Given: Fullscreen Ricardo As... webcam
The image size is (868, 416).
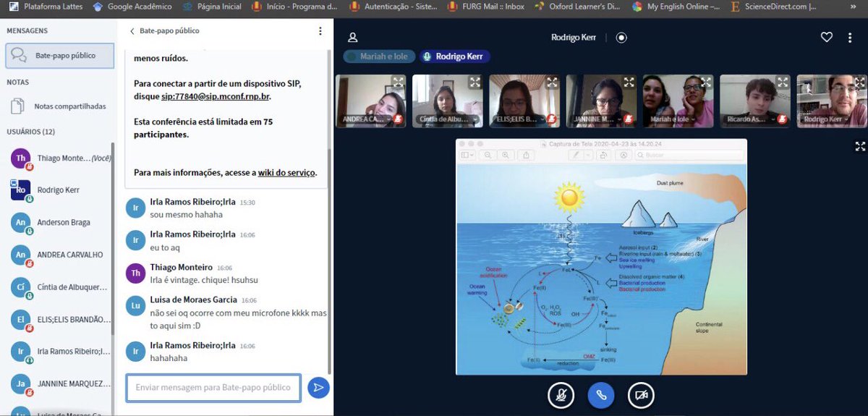Looking at the screenshot, I should tap(783, 82).
